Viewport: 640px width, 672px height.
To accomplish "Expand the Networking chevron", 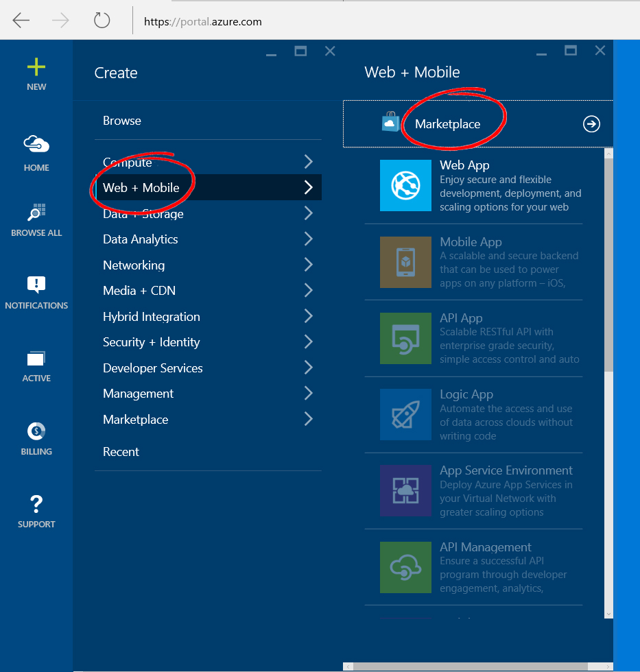I will [x=308, y=265].
